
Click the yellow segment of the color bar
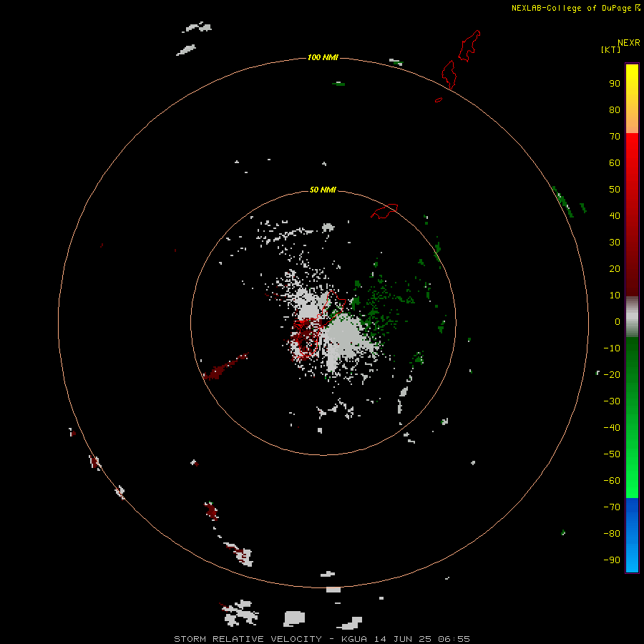[632, 99]
